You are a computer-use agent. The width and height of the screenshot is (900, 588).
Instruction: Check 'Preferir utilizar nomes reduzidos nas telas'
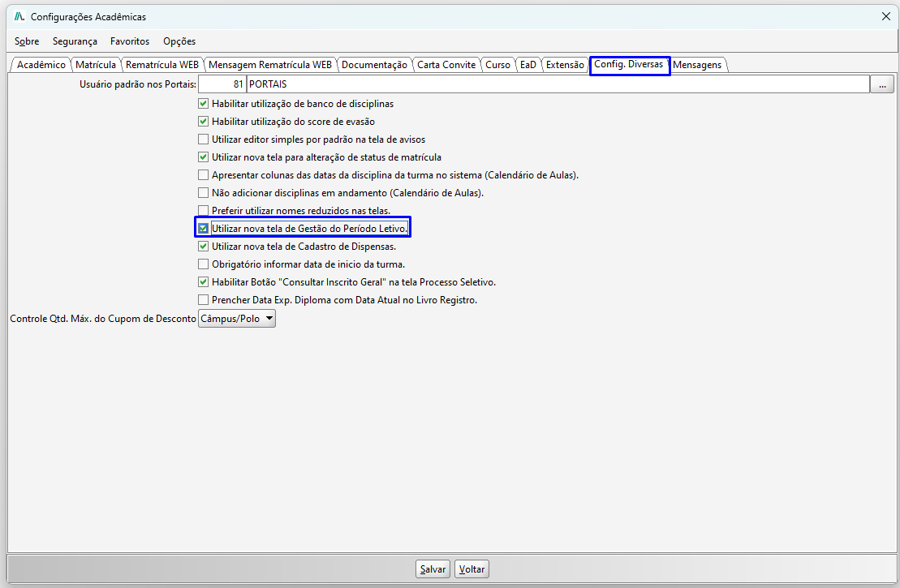(x=203, y=211)
